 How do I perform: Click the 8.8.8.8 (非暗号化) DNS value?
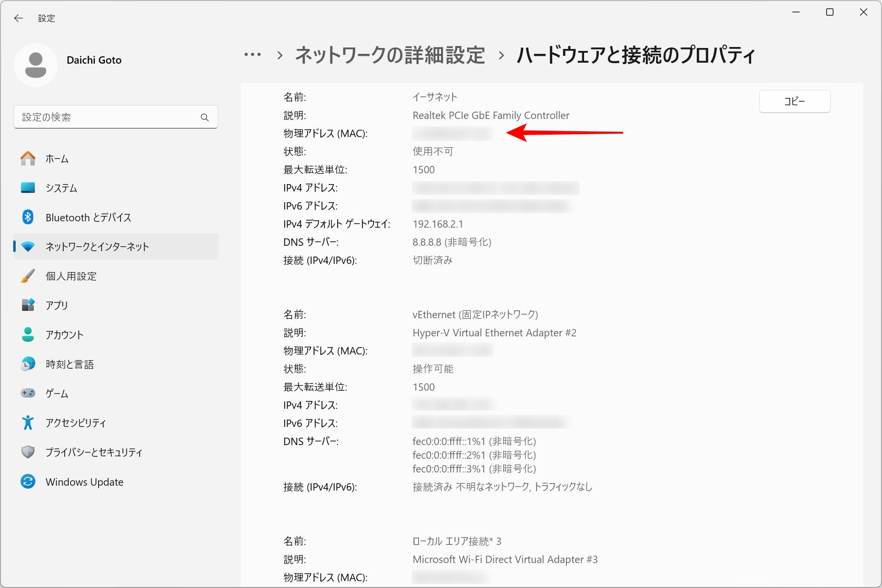point(452,242)
